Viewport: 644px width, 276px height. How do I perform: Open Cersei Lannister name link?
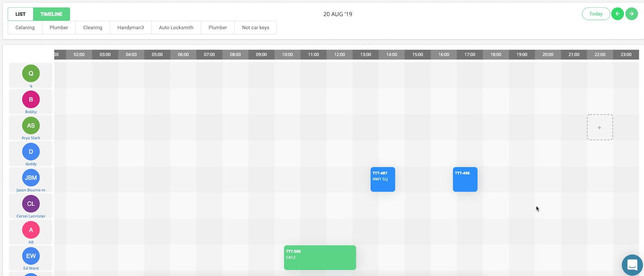[x=31, y=216]
